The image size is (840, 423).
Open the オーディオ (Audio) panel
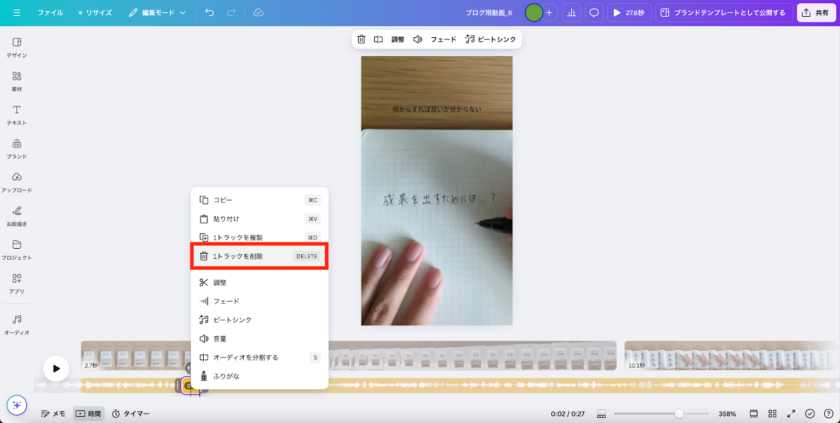coord(17,323)
